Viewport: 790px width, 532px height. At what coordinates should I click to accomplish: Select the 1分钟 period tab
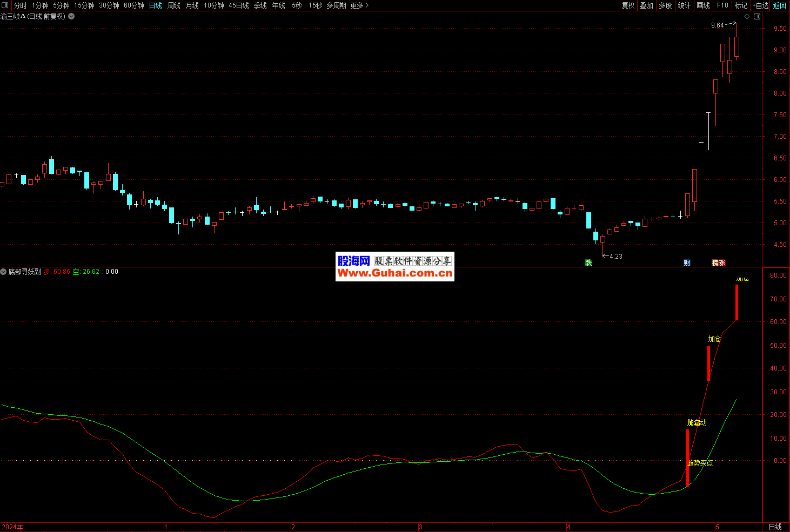(40, 5)
